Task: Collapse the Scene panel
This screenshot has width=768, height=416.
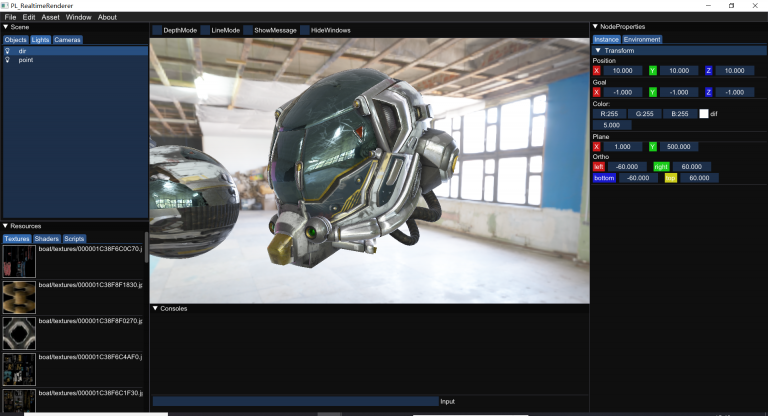Action: click(x=5, y=27)
